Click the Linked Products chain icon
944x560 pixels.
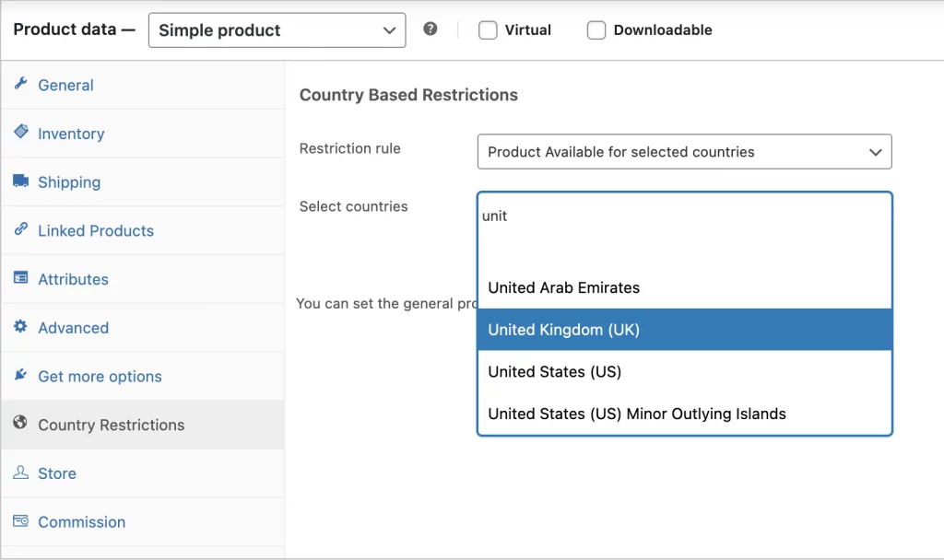point(20,230)
